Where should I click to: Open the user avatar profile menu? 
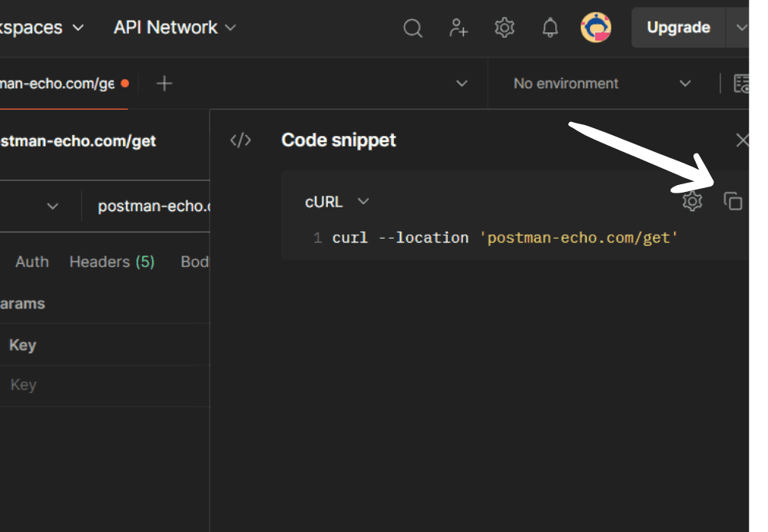(x=596, y=28)
